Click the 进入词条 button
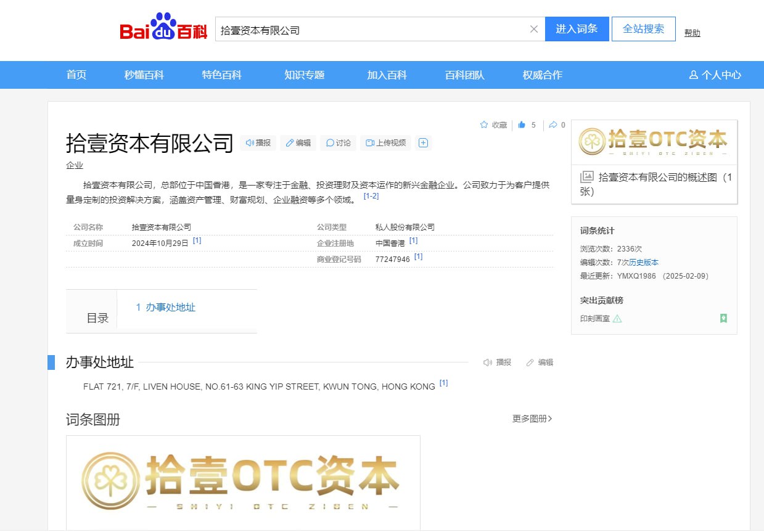 pos(577,29)
